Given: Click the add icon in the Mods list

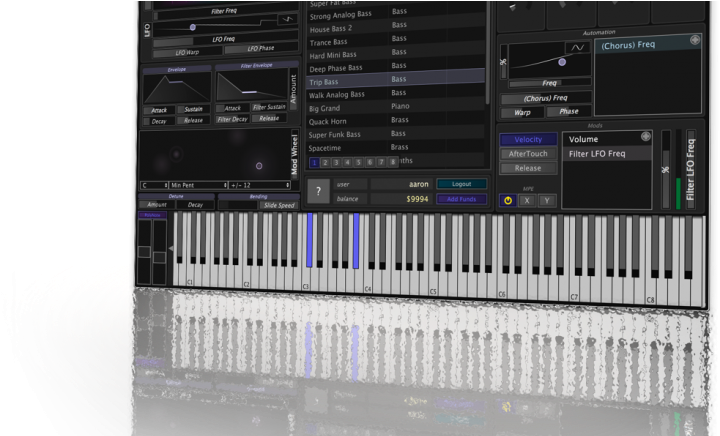Looking at the screenshot, I should pyautogui.click(x=646, y=136).
